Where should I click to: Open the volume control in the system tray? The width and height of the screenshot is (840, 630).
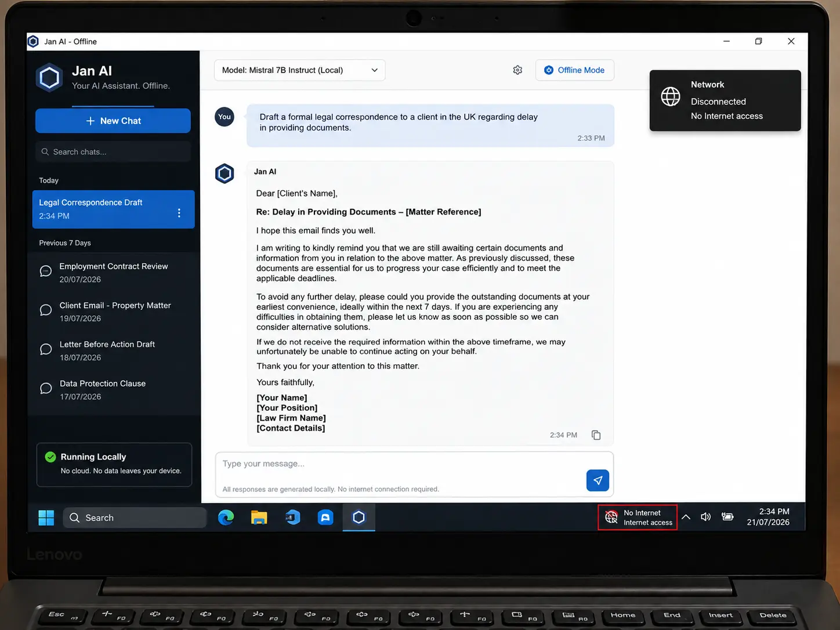705,517
